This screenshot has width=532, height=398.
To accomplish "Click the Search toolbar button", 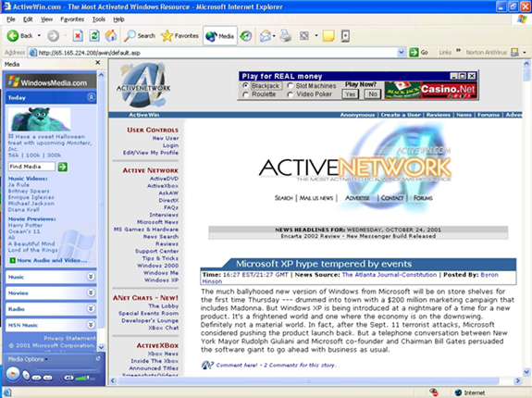I will coord(140,35).
